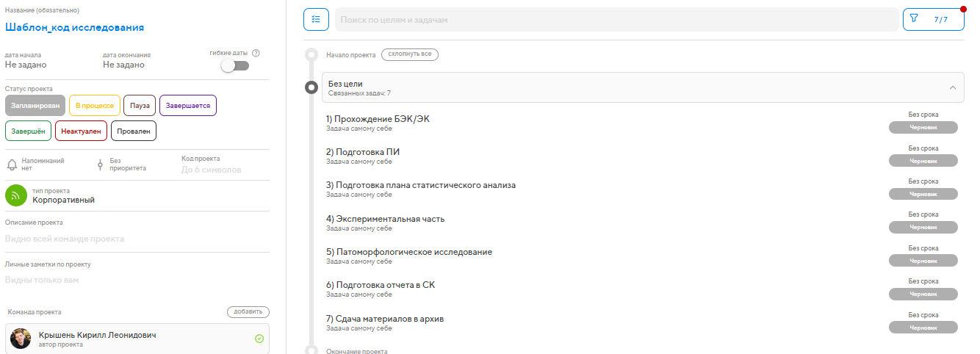Click Черновик badge for Экспериментальная часть
This screenshot has width=980, height=354.
click(x=923, y=227)
